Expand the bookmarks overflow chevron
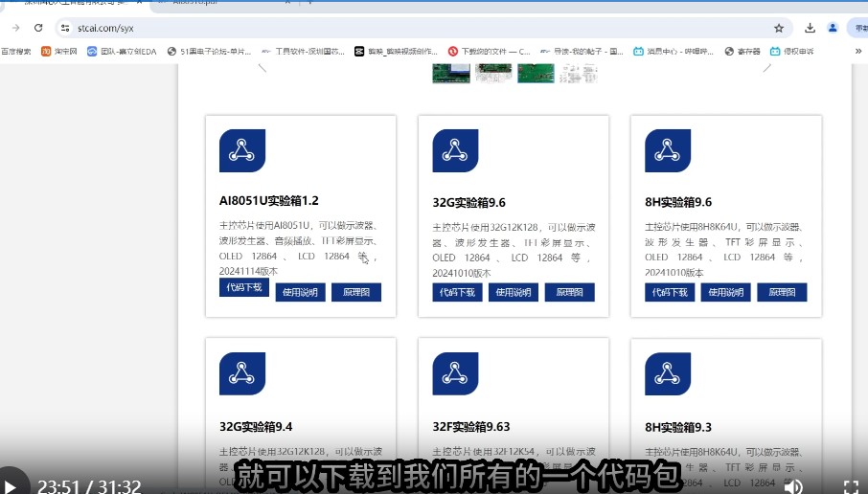The height and width of the screenshot is (494, 868). coord(858,52)
